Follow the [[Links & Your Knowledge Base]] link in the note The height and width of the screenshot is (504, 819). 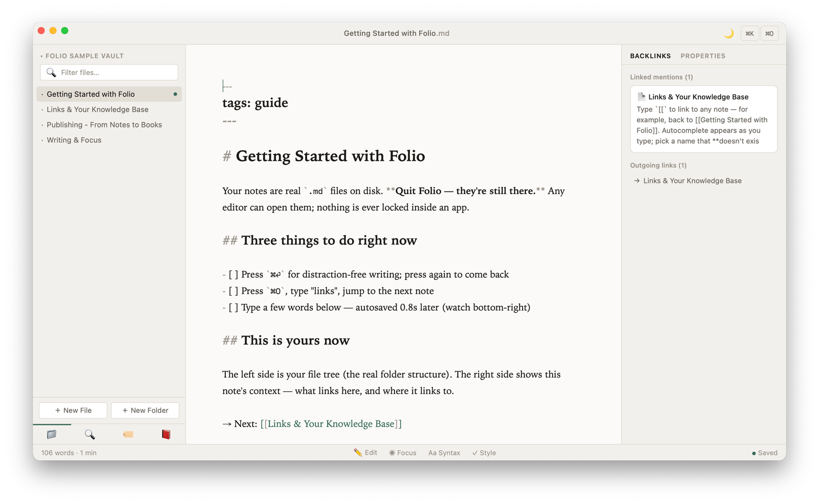click(x=331, y=424)
